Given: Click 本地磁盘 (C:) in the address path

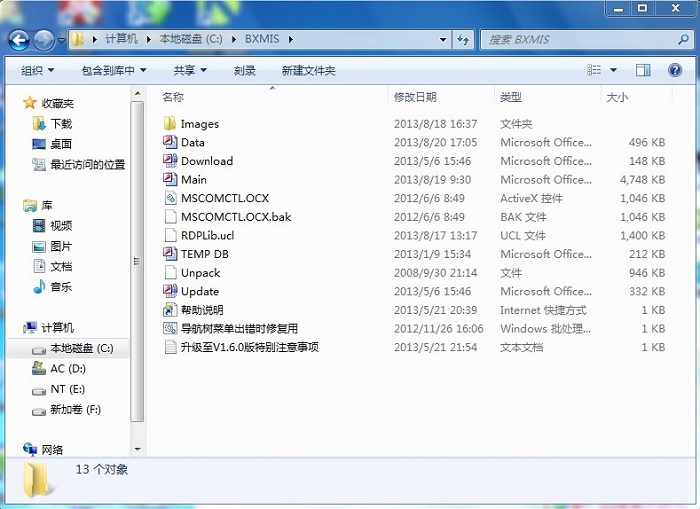Looking at the screenshot, I should [x=191, y=39].
